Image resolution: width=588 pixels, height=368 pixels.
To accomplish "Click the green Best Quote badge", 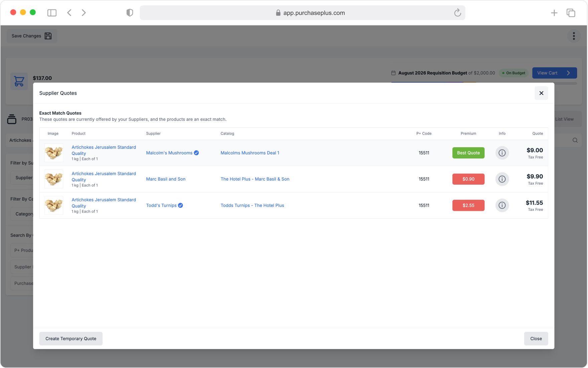I will pyautogui.click(x=468, y=153).
